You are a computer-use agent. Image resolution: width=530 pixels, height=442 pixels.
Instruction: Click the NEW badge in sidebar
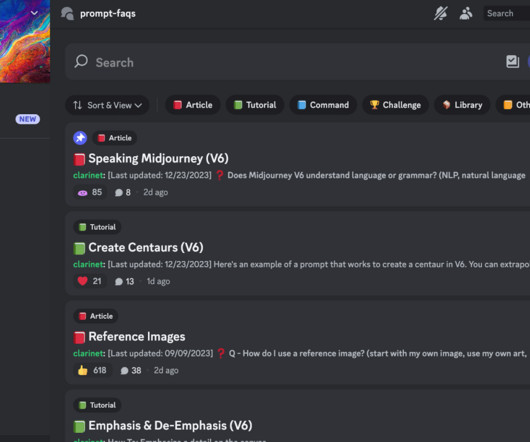(27, 119)
